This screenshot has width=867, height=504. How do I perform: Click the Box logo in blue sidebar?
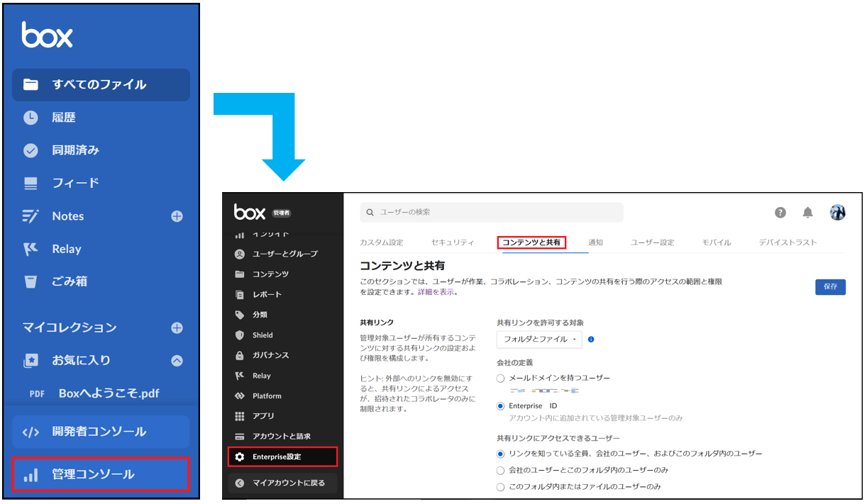[x=47, y=35]
